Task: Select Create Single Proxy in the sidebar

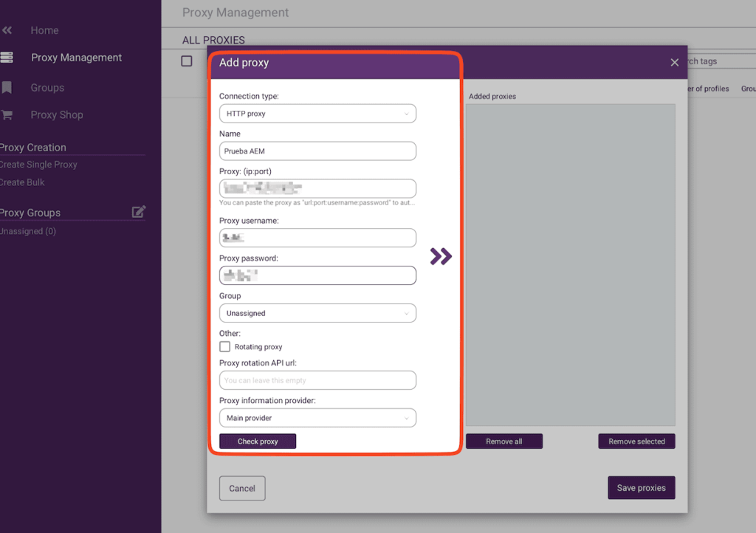Action: click(x=37, y=165)
